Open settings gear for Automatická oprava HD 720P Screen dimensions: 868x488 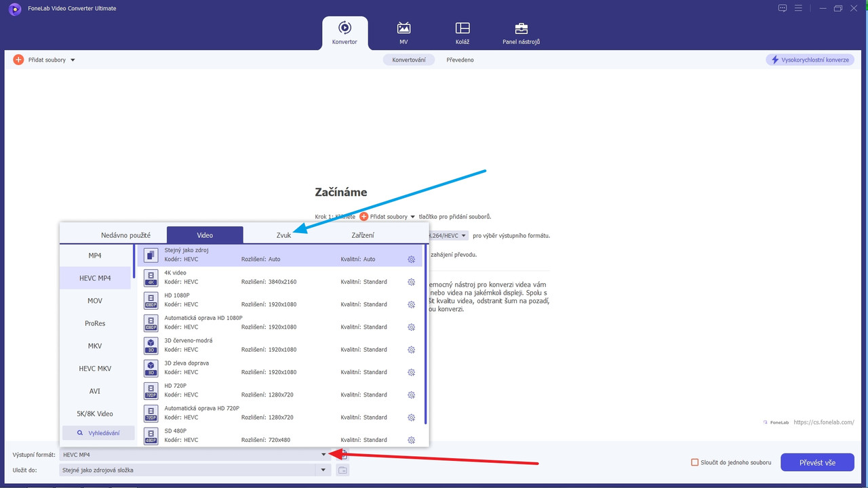click(411, 418)
